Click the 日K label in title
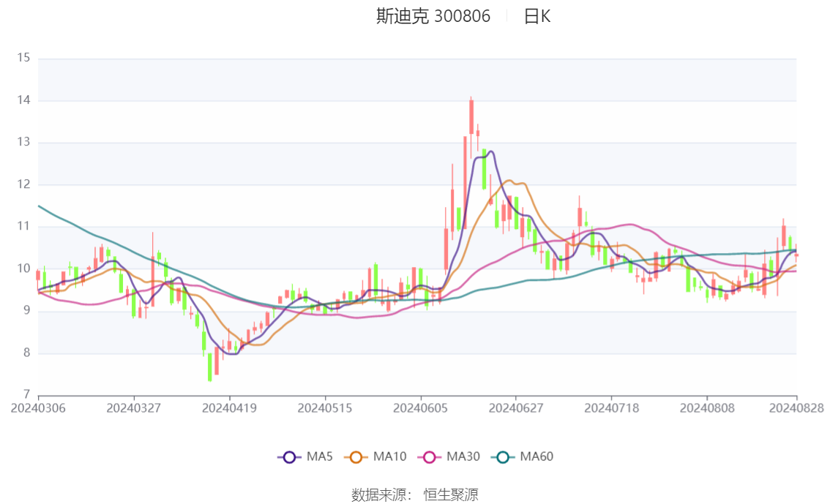830x504 pixels. pyautogui.click(x=537, y=16)
